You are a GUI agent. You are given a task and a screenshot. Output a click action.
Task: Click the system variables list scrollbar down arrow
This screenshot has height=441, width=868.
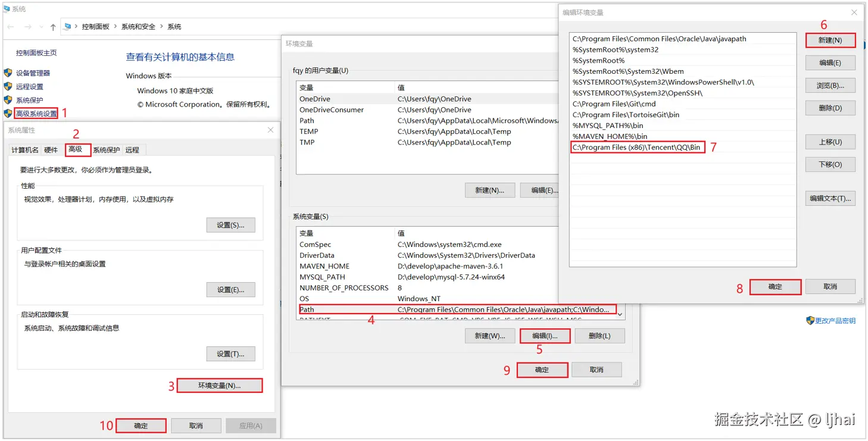pyautogui.click(x=620, y=314)
